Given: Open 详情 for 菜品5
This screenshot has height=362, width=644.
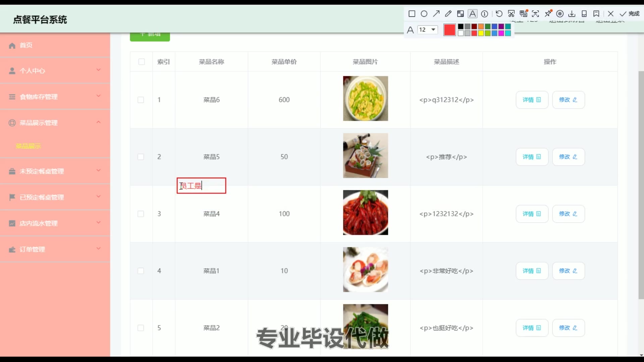Looking at the screenshot, I should pyautogui.click(x=532, y=157).
